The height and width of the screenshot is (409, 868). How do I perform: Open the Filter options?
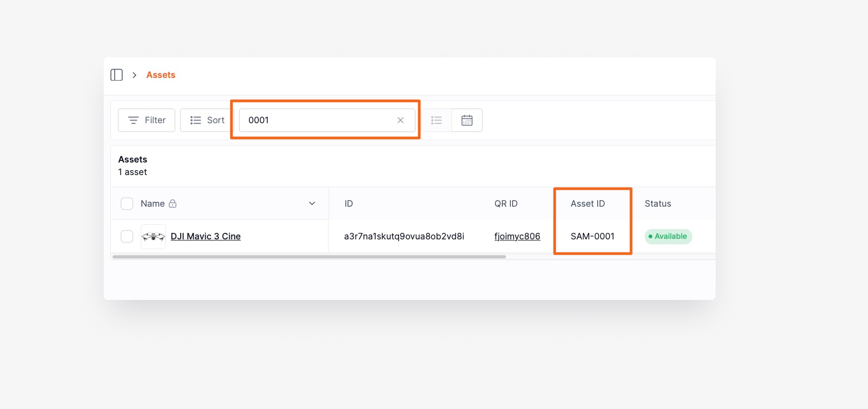(146, 120)
